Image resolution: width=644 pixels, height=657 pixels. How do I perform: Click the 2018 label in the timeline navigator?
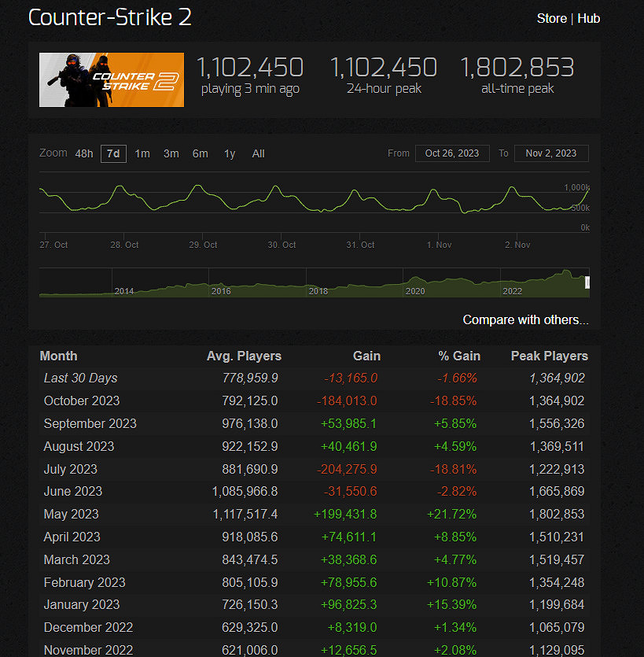[318, 291]
